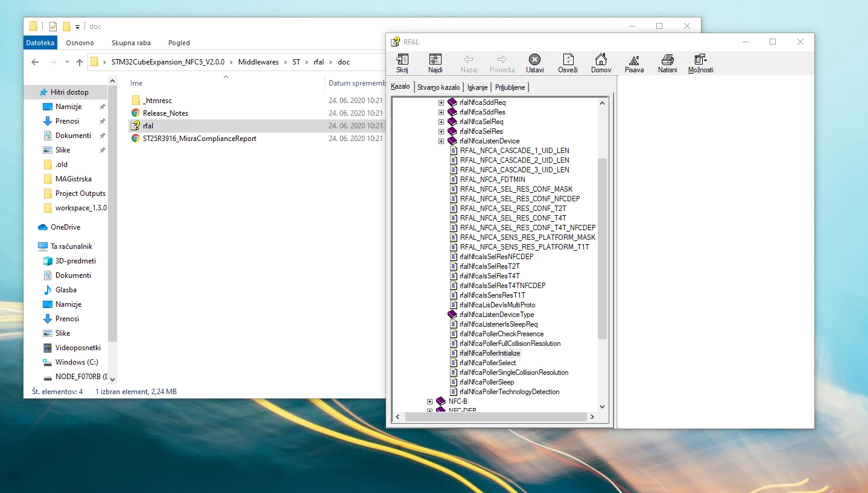Click the rfalNfcaSddReq book icon

pos(452,102)
